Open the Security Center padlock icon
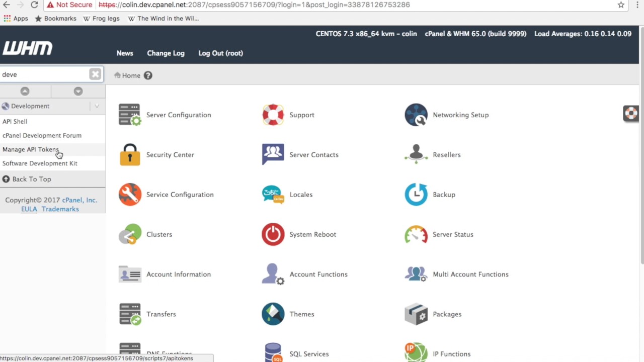This screenshot has height=362, width=644. (x=130, y=154)
